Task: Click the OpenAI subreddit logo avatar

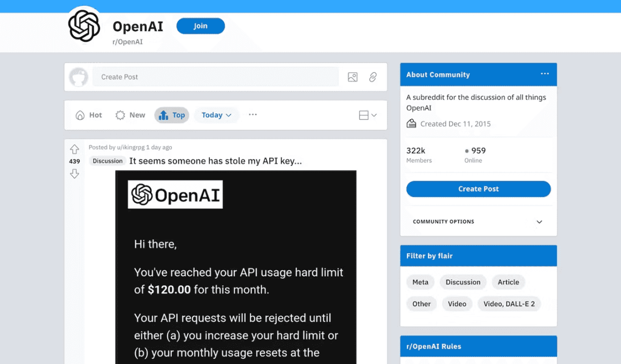Action: [x=84, y=26]
